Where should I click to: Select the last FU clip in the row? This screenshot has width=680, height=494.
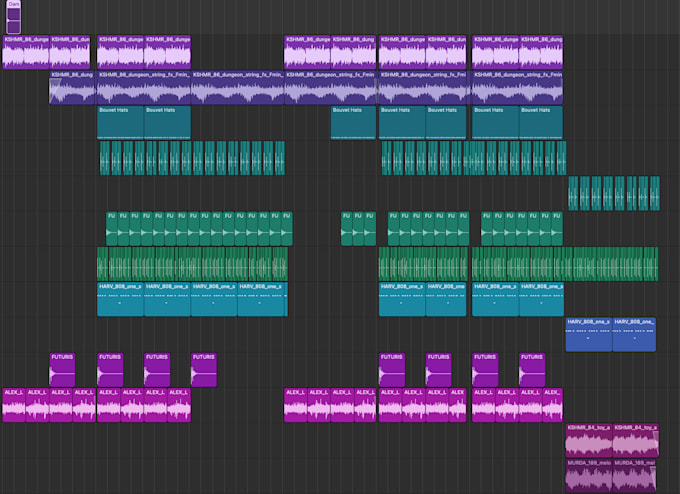pos(557,229)
